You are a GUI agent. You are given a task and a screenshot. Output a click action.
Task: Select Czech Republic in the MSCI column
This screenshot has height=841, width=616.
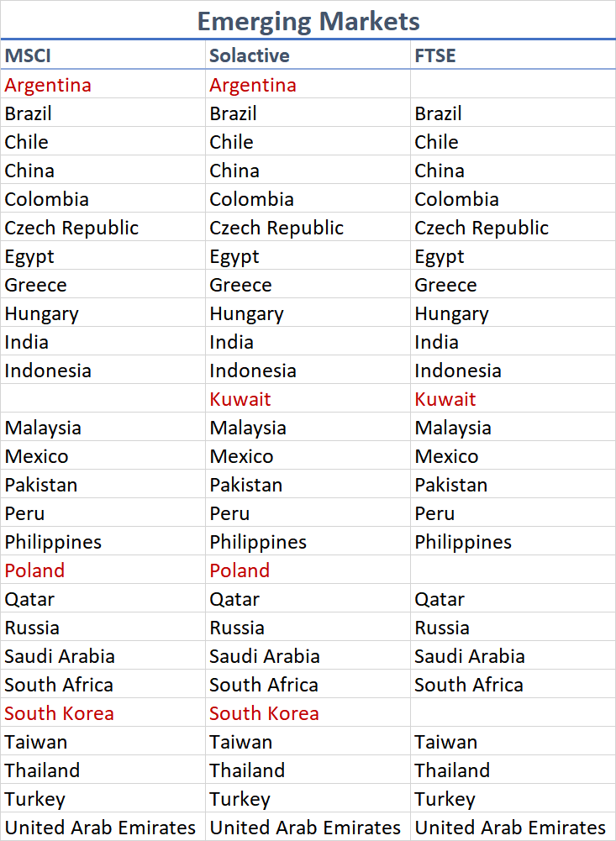point(71,228)
